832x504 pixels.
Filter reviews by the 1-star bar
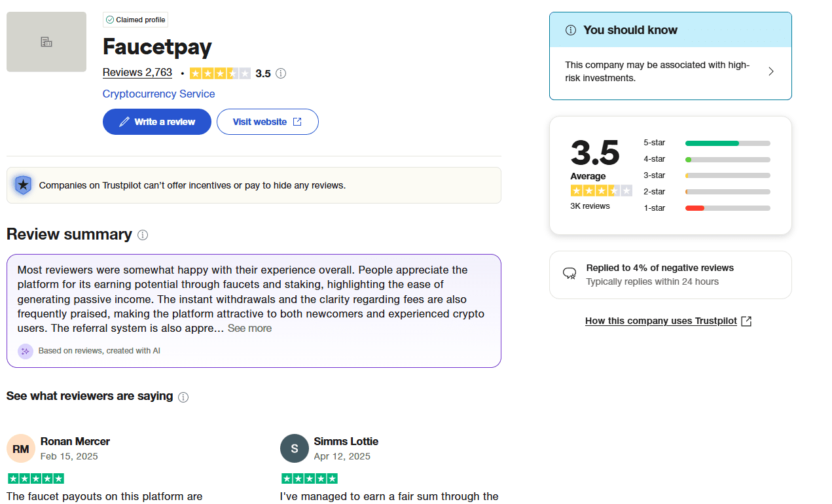coord(728,208)
